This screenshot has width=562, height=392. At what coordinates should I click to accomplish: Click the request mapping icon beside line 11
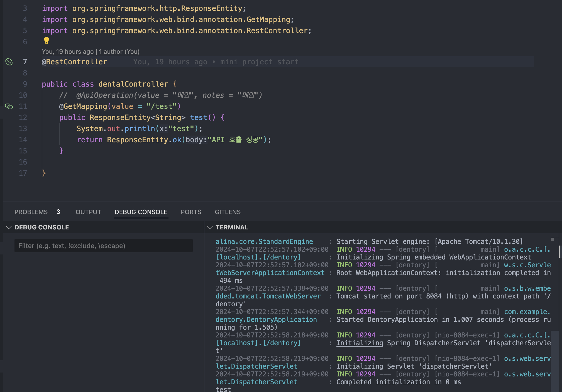pos(9,106)
